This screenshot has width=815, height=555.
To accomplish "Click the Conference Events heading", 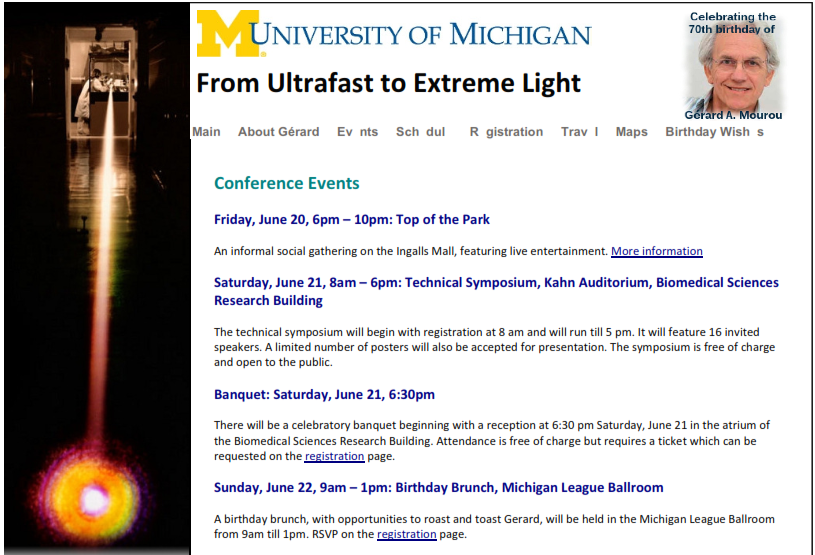I will pyautogui.click(x=287, y=183).
